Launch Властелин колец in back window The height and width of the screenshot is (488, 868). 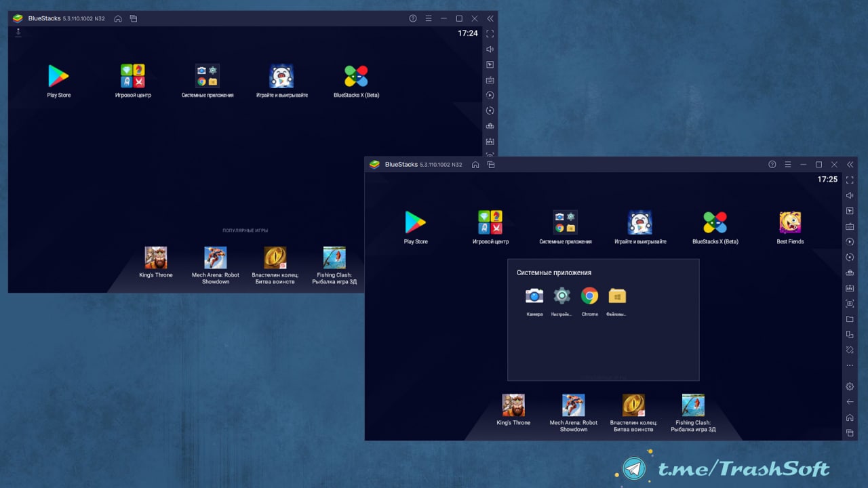pyautogui.click(x=275, y=258)
